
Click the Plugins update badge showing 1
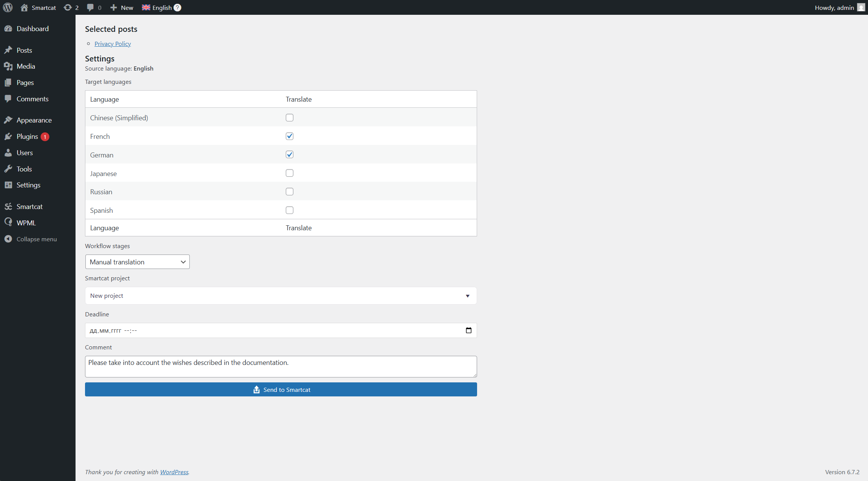point(45,137)
